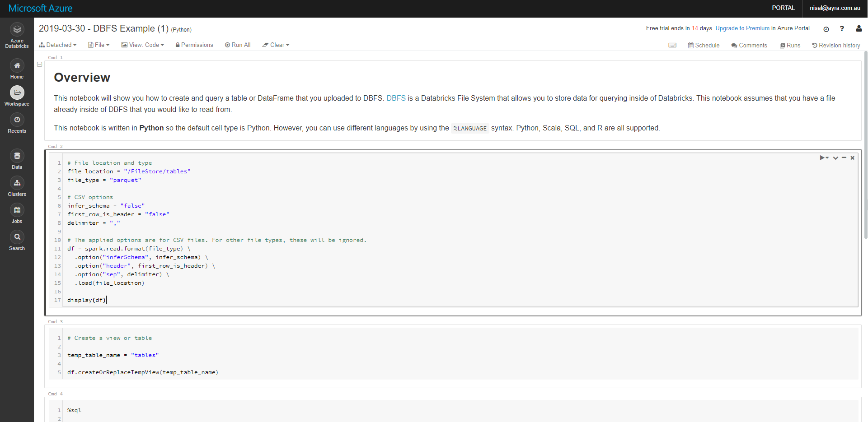The height and width of the screenshot is (422, 868).
Task: Go to Home in the sidebar
Action: pos(17,70)
